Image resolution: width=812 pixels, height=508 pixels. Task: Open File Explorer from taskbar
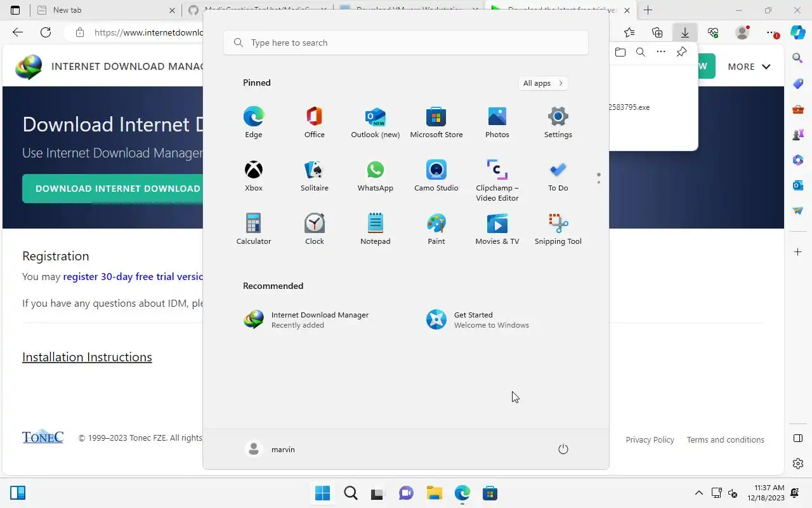434,493
